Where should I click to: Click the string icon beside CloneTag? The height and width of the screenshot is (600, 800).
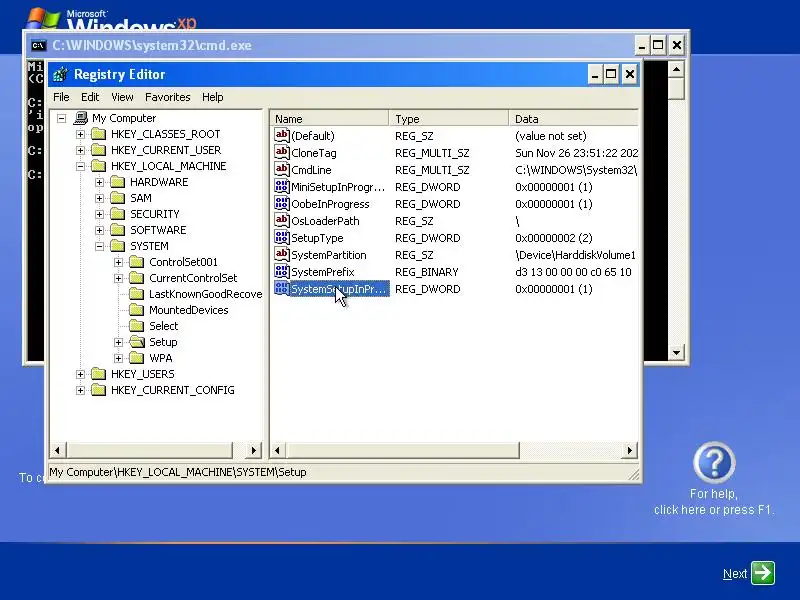click(282, 152)
